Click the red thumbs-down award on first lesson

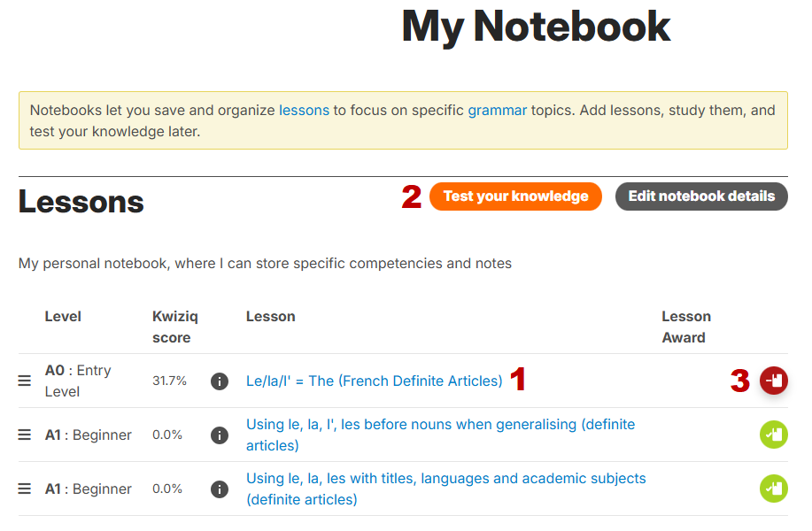(773, 381)
